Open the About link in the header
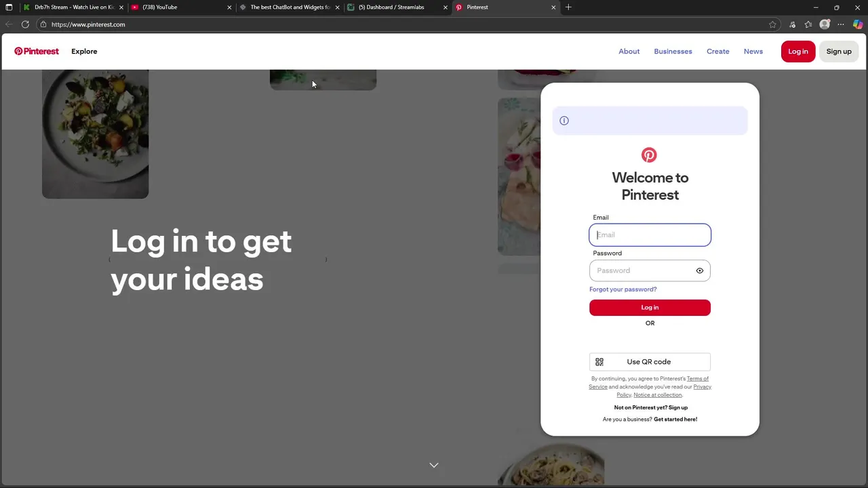 [629, 52]
